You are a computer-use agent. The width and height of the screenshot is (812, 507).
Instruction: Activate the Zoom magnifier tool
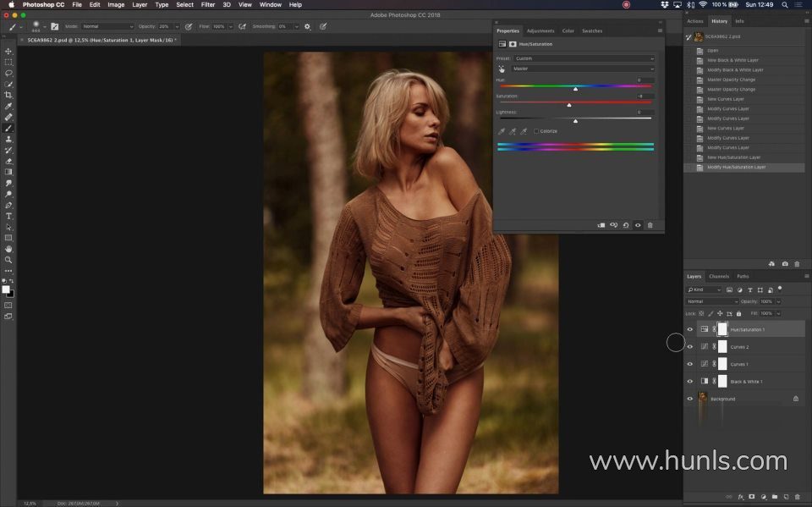coord(8,260)
